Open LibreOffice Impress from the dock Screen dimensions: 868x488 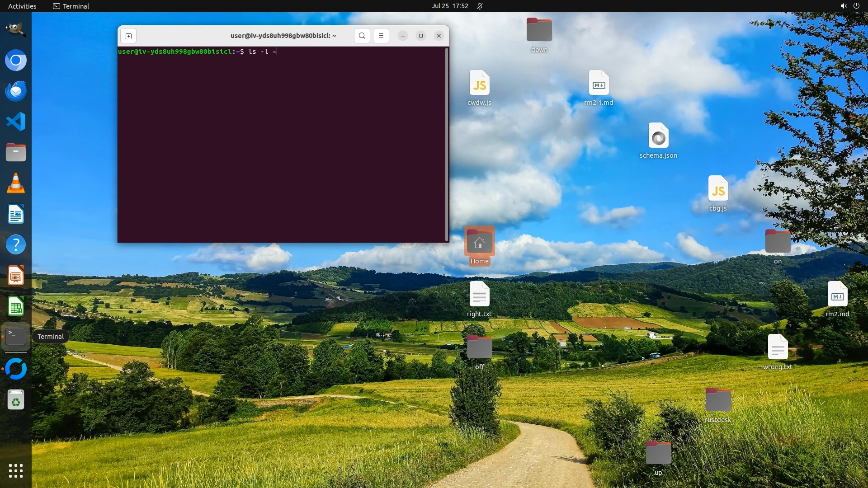click(x=16, y=276)
